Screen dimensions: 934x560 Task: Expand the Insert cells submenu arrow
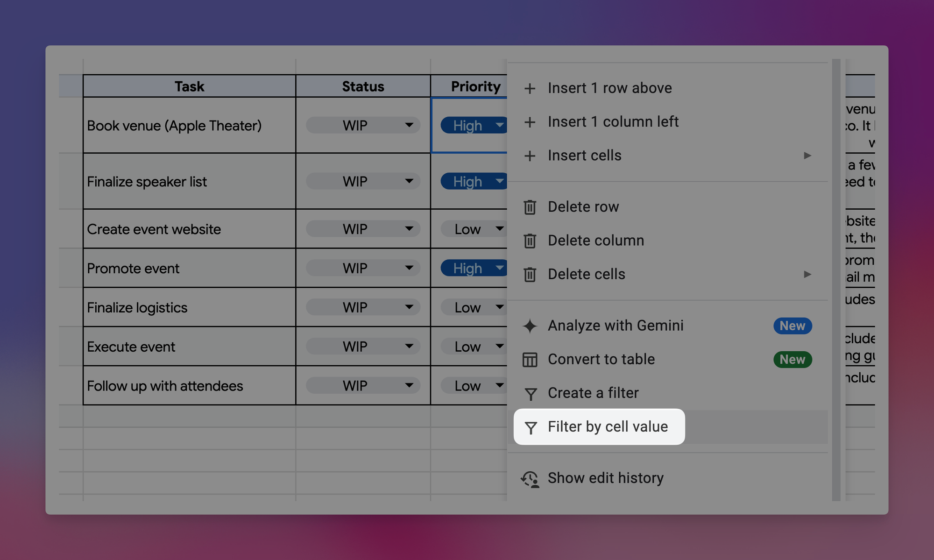(807, 156)
